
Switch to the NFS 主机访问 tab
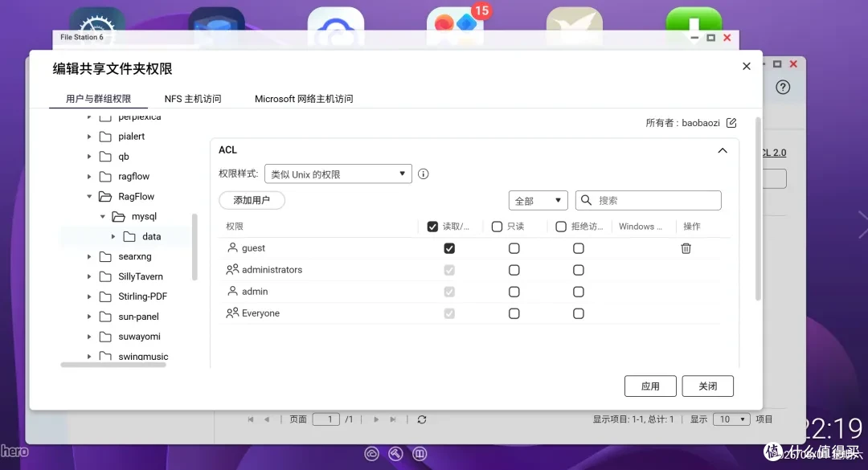(x=193, y=99)
